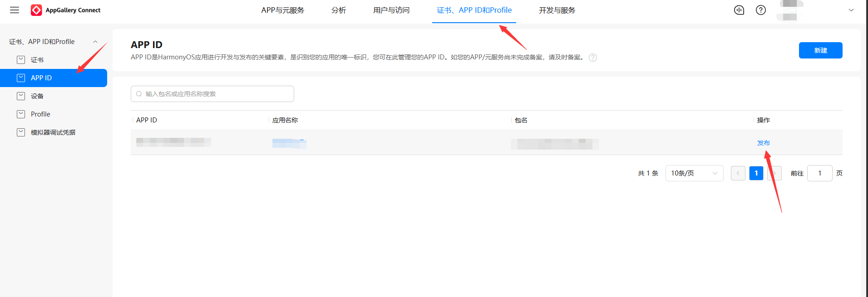
Task: Open the help question mark icon
Action: click(x=761, y=10)
